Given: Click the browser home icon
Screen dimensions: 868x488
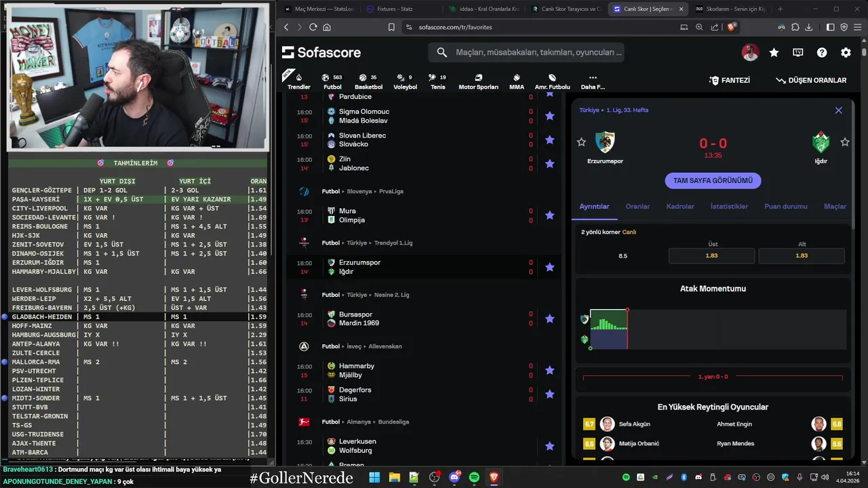Looking at the screenshot, I should 327,27.
